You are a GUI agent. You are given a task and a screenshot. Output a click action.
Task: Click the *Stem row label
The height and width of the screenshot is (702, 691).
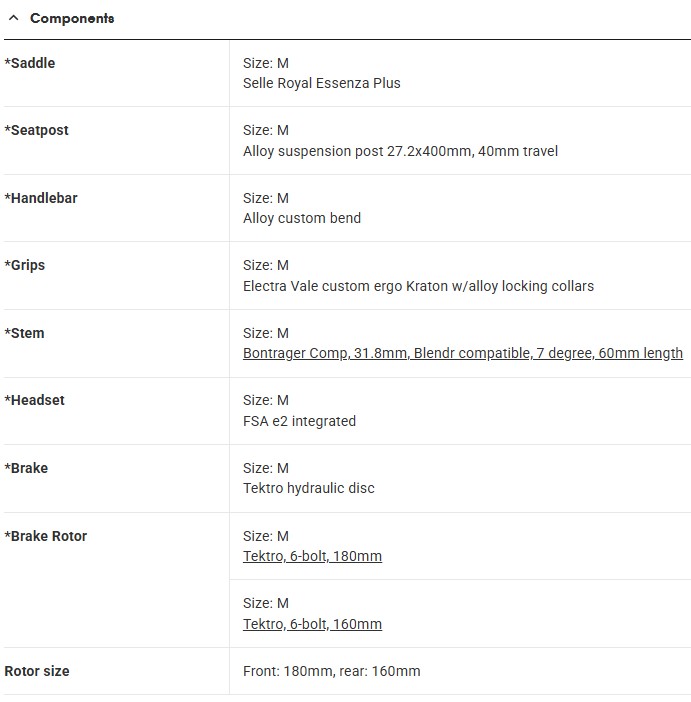(25, 333)
